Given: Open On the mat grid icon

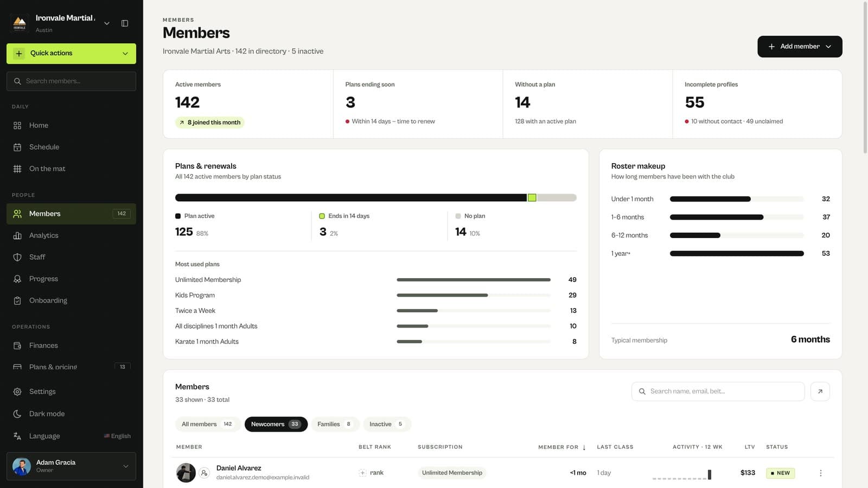Looking at the screenshot, I should pos(17,169).
